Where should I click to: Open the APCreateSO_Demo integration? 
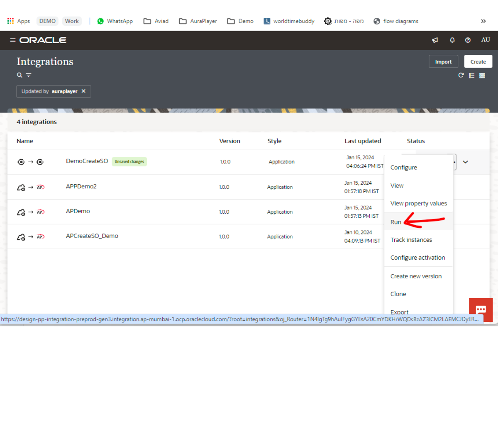(x=92, y=236)
